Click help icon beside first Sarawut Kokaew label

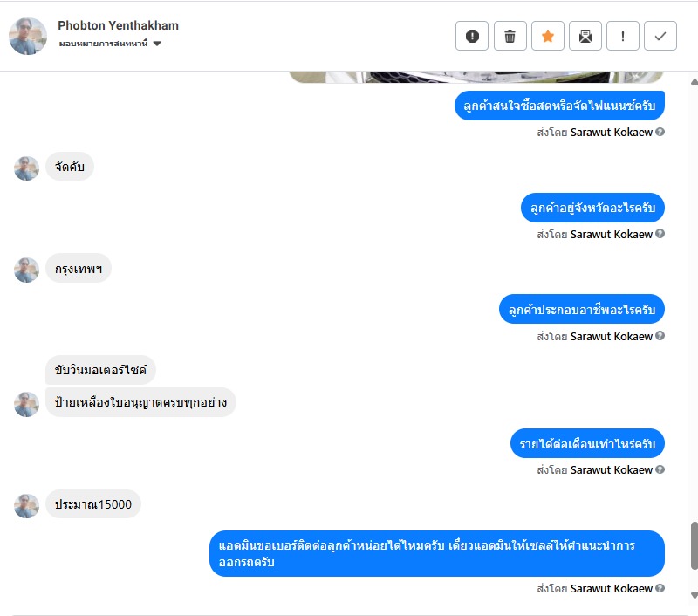660,132
